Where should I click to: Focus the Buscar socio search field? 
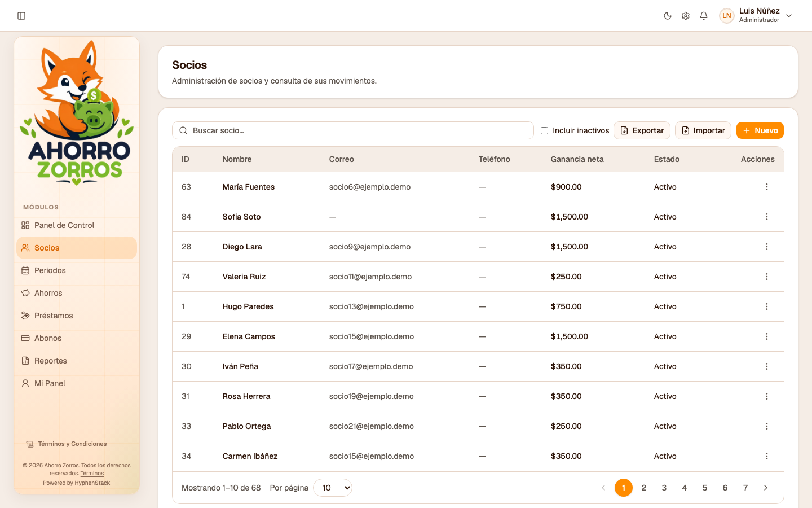(353, 130)
